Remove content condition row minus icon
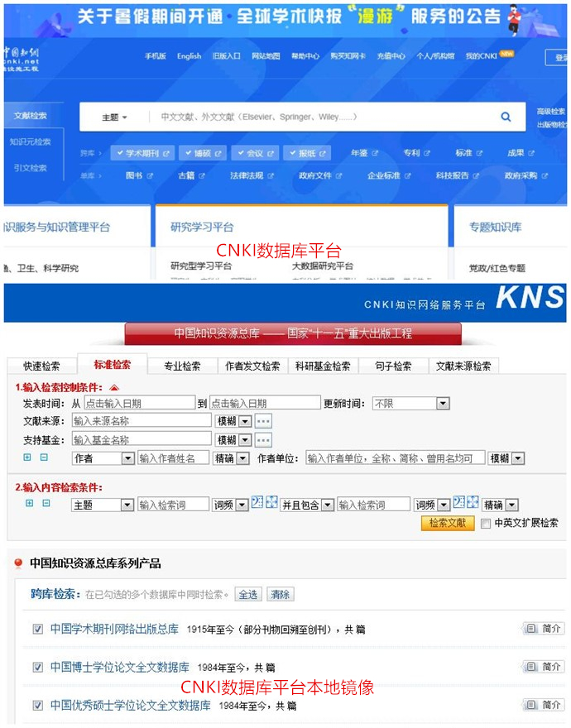Image resolution: width=571 pixels, height=728 pixels. pos(46,503)
